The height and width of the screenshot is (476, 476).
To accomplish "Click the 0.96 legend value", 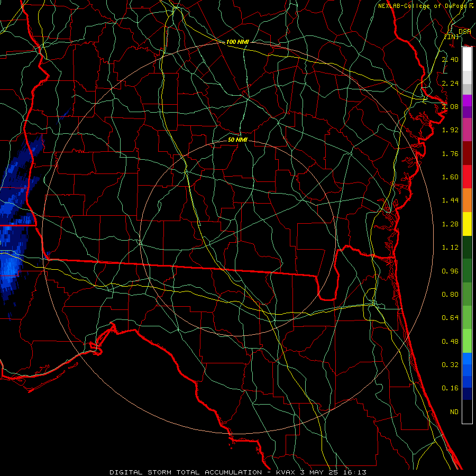I will click(x=450, y=271).
